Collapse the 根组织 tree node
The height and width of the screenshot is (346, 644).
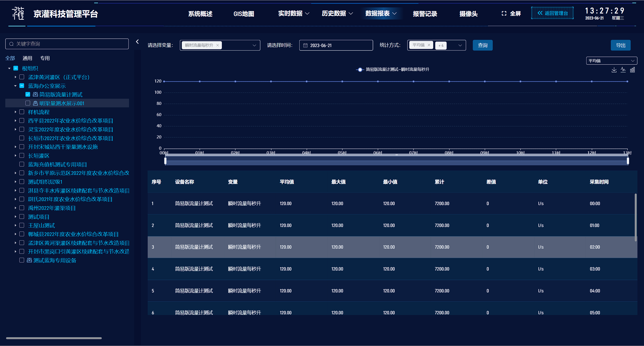click(9, 68)
